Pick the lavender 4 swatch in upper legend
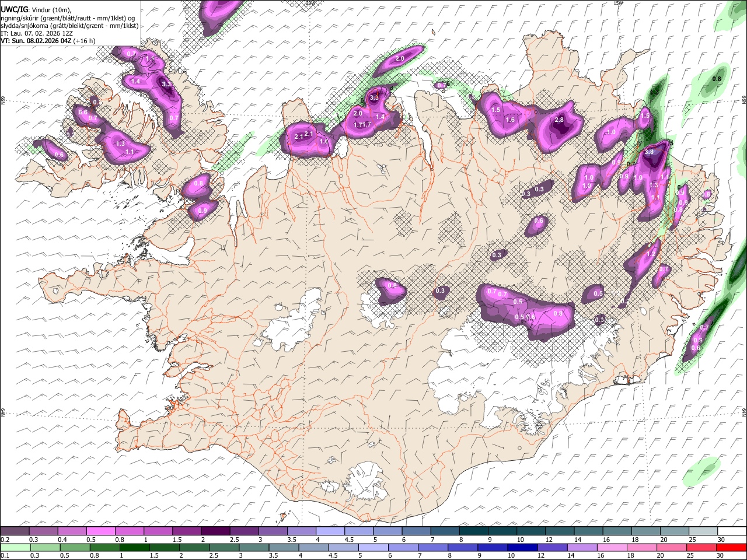This screenshot has height=560, width=747. coord(330,531)
